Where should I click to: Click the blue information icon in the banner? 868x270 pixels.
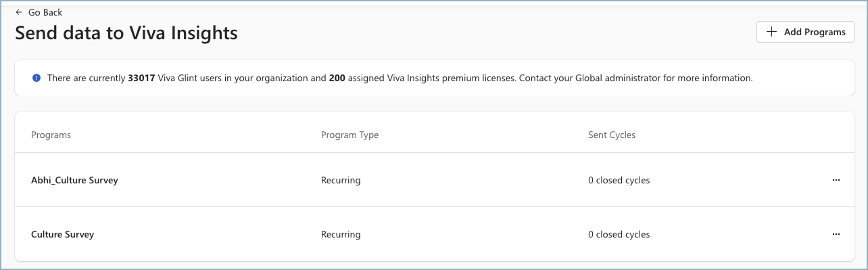pos(37,78)
